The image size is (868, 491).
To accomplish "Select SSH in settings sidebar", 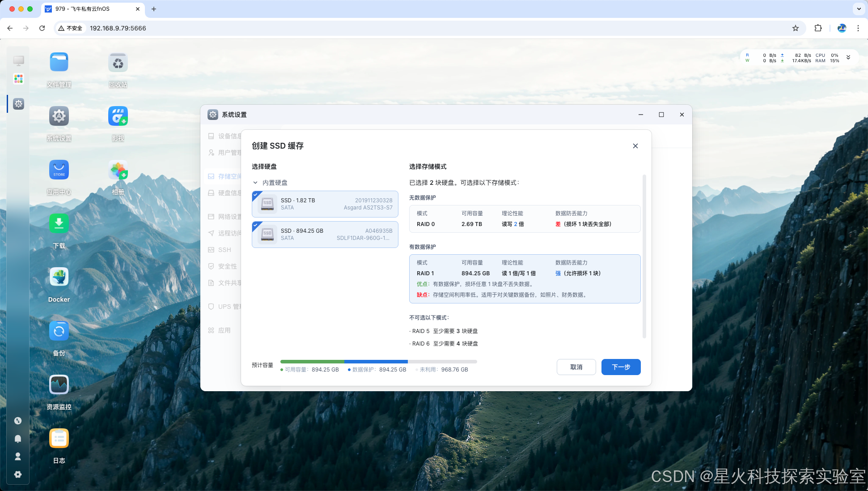I will click(x=224, y=250).
